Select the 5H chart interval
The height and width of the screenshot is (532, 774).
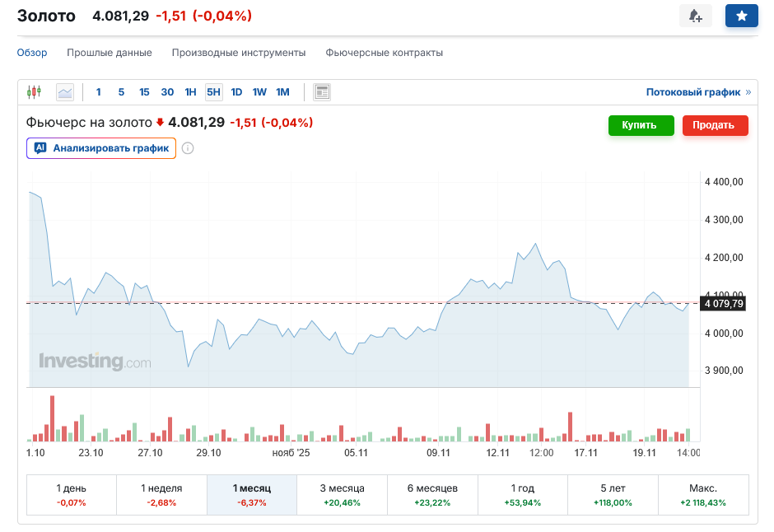(213, 92)
